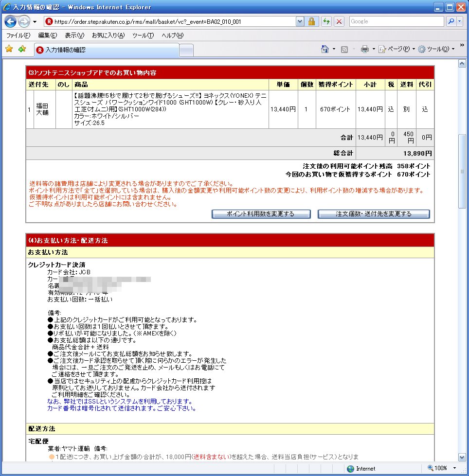
Task: Click the Stop loading X icon
Action: click(339, 21)
